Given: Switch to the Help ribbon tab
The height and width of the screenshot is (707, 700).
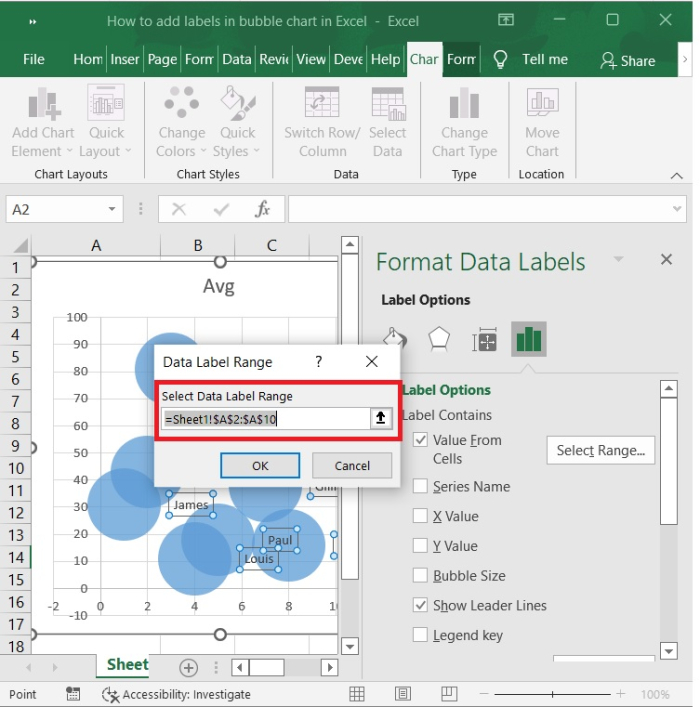Looking at the screenshot, I should [385, 59].
